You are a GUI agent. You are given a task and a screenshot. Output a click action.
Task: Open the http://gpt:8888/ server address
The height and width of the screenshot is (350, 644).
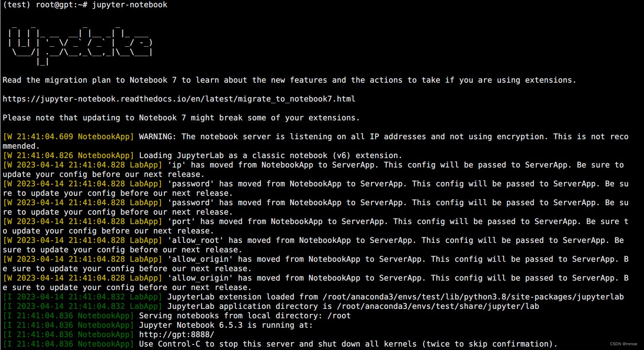[x=176, y=335]
